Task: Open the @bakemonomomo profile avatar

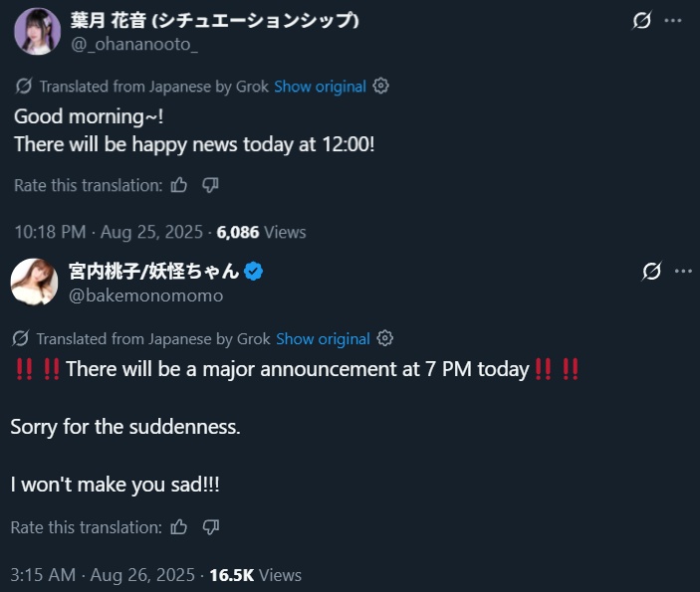Action: click(x=34, y=283)
